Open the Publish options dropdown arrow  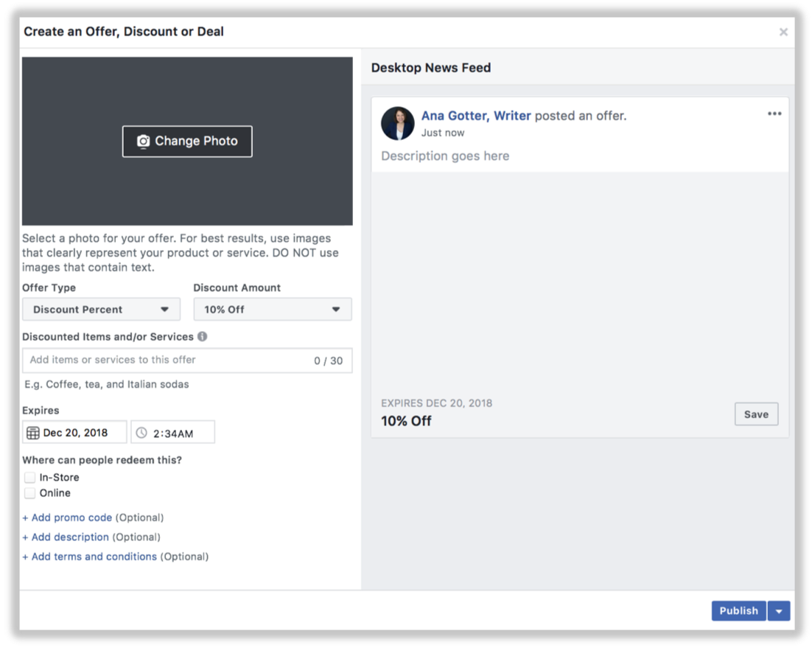click(779, 610)
